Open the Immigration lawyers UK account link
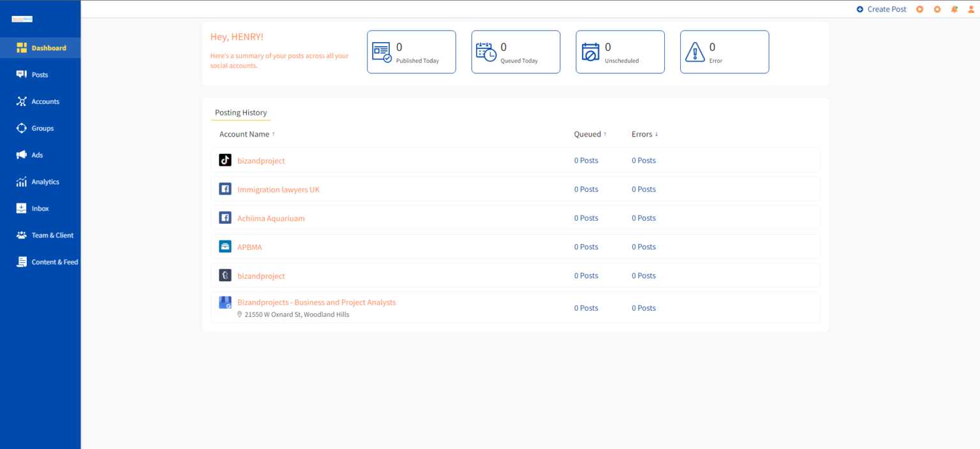980x449 pixels. click(278, 189)
